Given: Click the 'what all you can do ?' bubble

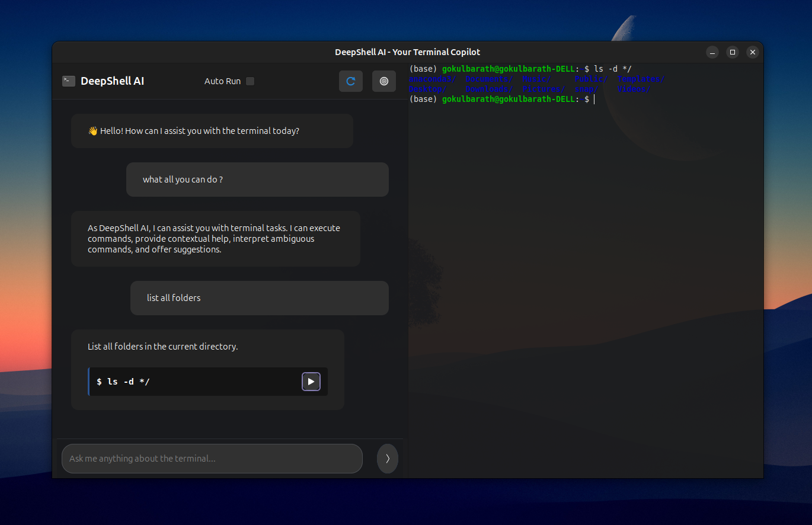Looking at the screenshot, I should 257,179.
